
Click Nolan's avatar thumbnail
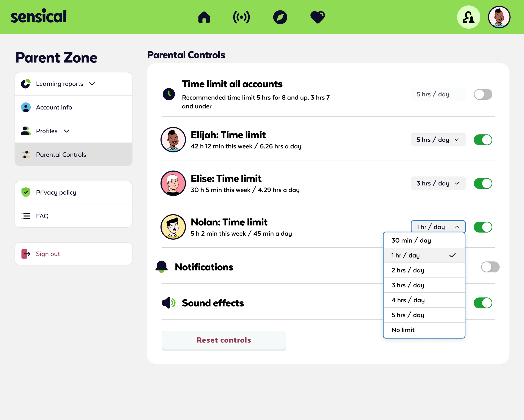(x=173, y=227)
